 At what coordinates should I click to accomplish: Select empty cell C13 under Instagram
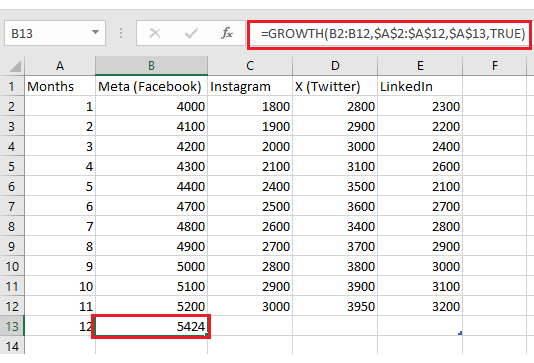(250, 326)
